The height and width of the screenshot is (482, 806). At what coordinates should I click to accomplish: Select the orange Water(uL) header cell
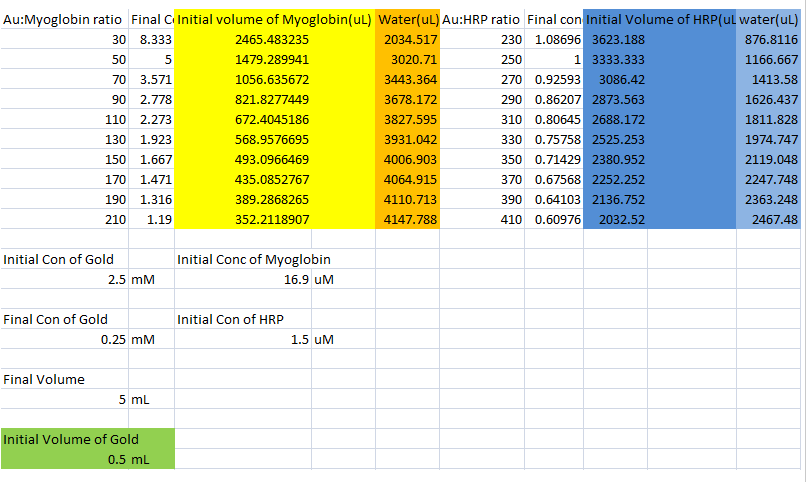tap(407, 19)
